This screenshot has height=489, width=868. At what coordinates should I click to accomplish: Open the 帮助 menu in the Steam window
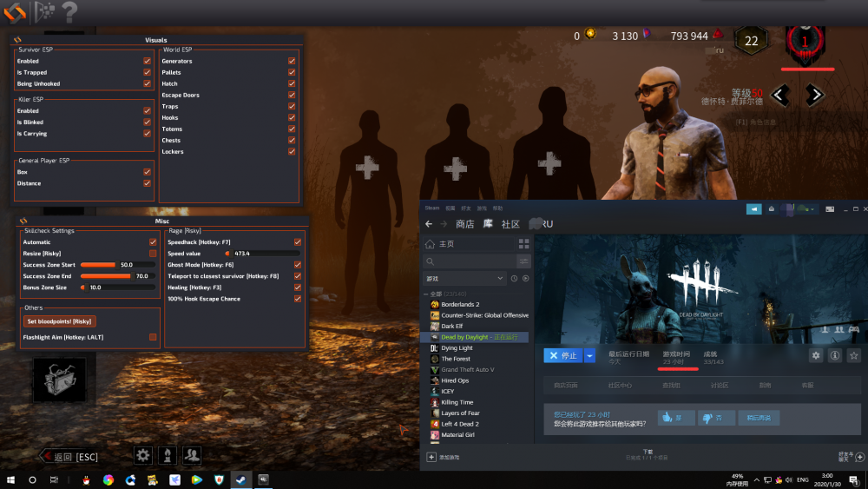coord(497,208)
